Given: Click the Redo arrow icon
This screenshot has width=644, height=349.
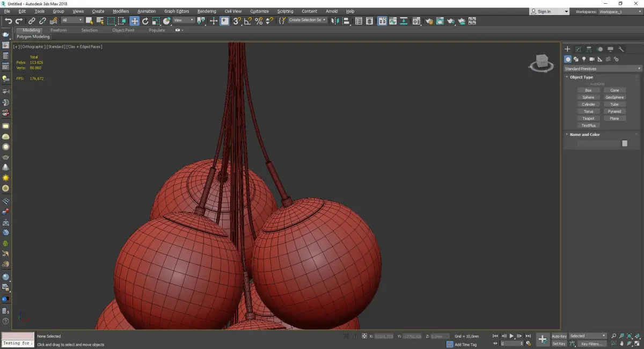Looking at the screenshot, I should coord(19,21).
